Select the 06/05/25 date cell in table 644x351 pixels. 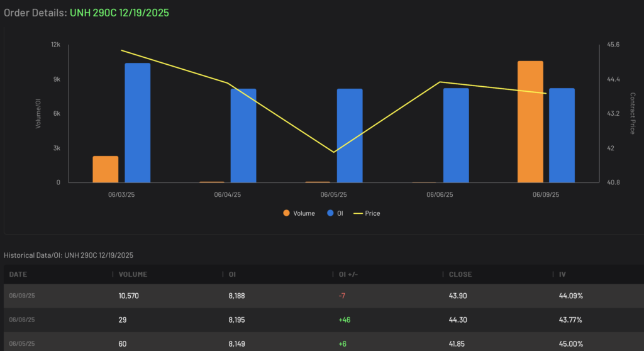click(x=22, y=343)
